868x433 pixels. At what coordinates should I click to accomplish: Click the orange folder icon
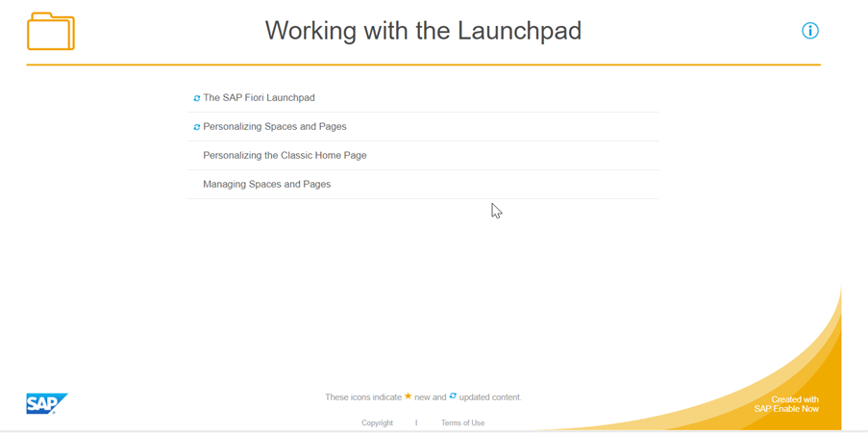[x=51, y=32]
